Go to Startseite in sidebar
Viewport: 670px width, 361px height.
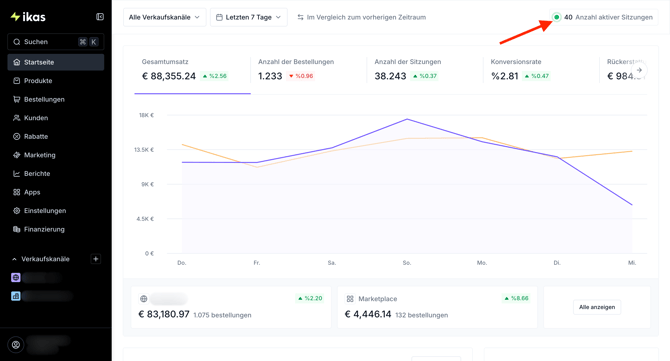(x=56, y=62)
